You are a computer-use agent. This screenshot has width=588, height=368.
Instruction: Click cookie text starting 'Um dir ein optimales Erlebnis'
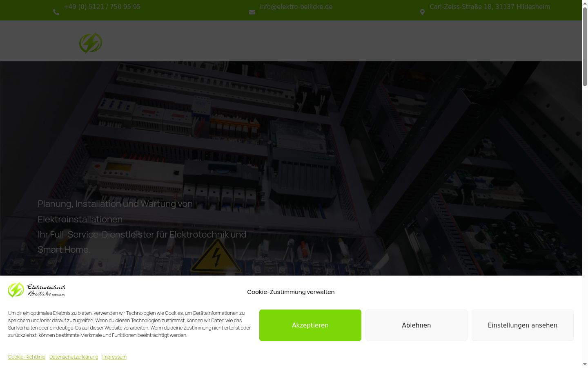point(129,324)
